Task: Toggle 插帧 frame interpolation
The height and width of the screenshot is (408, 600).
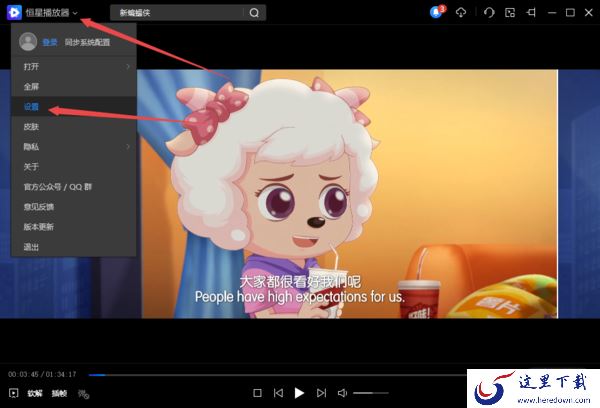Action: click(59, 393)
